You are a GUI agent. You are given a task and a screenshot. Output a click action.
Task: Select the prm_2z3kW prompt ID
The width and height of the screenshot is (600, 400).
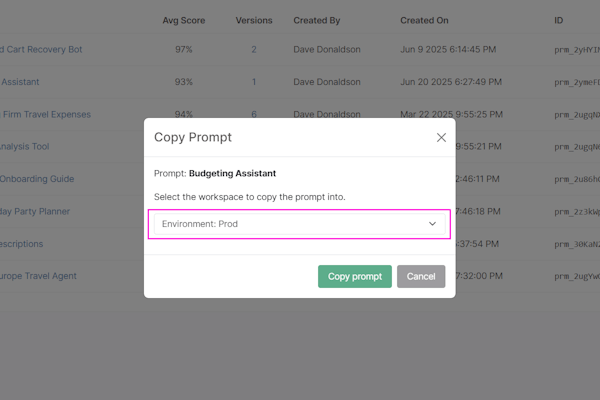tap(577, 212)
